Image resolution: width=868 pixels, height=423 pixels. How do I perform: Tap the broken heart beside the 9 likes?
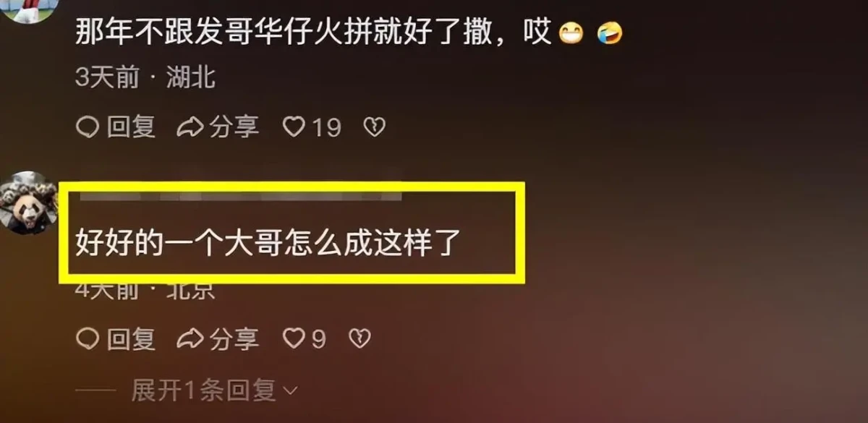(x=359, y=338)
